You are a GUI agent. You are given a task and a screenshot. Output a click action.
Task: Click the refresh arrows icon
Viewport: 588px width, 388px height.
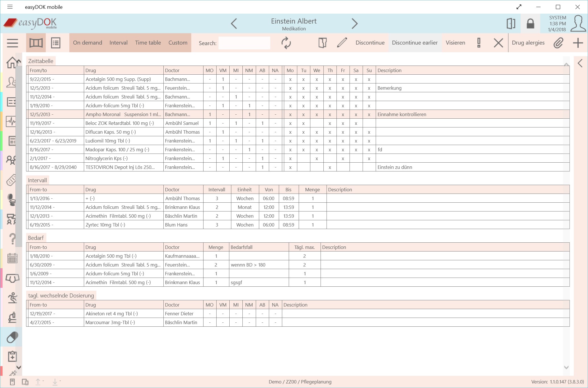click(286, 43)
